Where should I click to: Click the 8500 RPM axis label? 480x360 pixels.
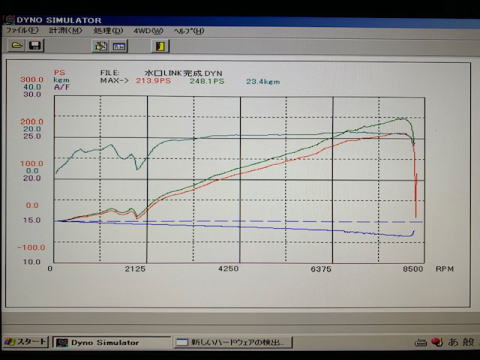[413, 269]
